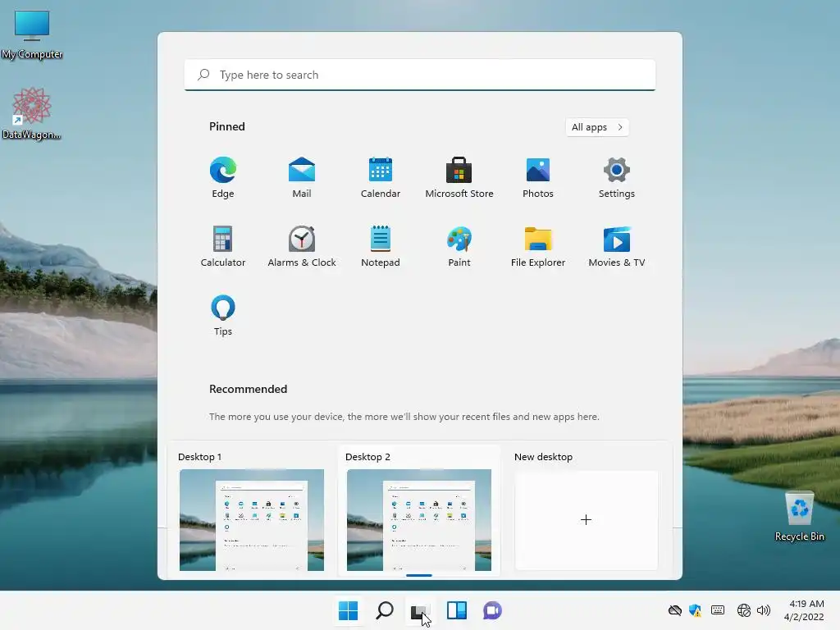
Task: Launch Movies & TV
Action: tap(617, 246)
